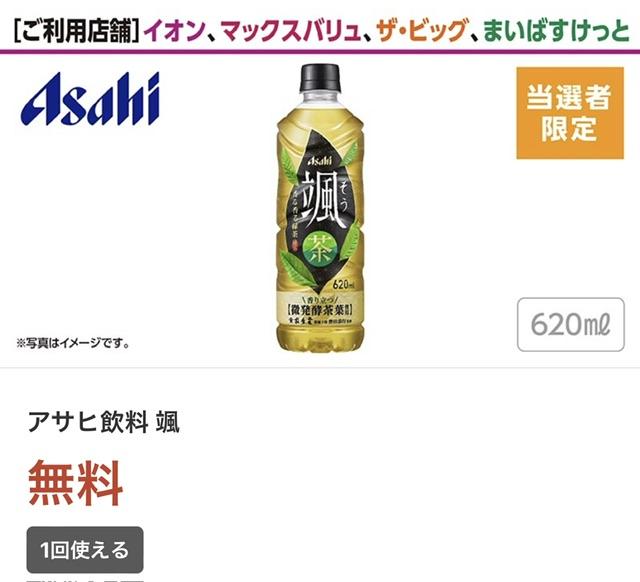640x582 pixels.
Task: Tap the red 無料 price text
Action: tap(76, 482)
